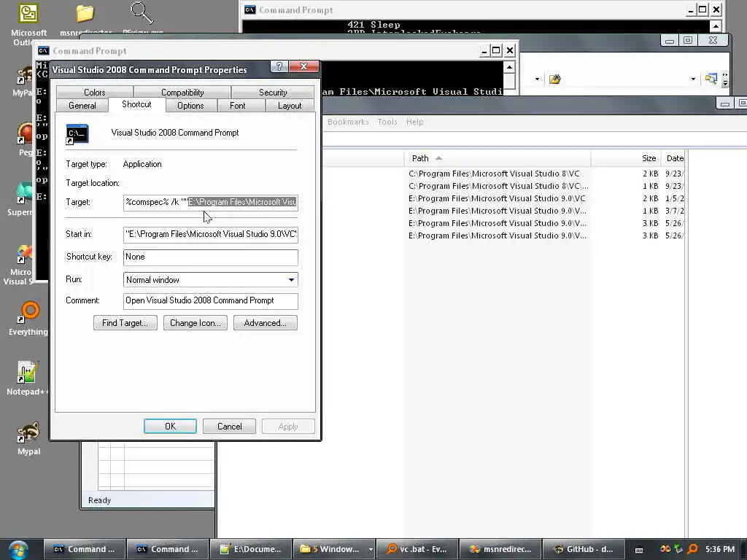Open the Font tab
Screen dimensions: 747x560
click(237, 106)
